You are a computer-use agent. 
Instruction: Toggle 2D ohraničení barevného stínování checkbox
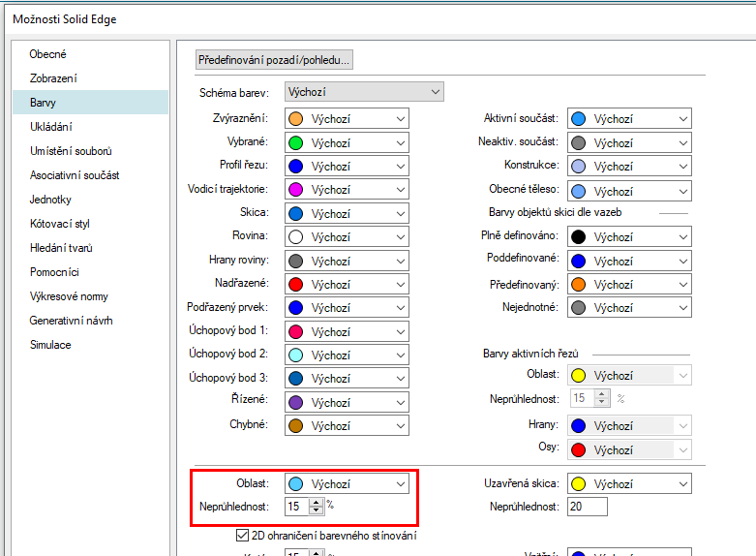pyautogui.click(x=242, y=535)
